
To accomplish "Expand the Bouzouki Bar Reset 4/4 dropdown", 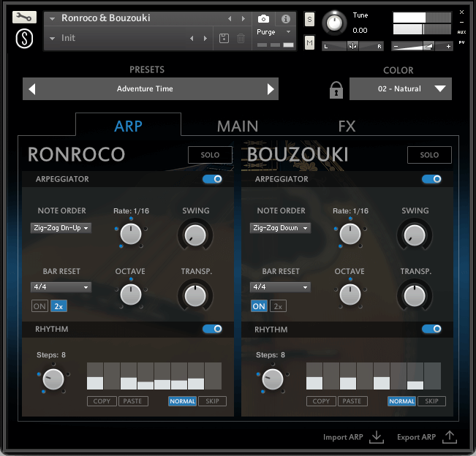I will point(280,287).
